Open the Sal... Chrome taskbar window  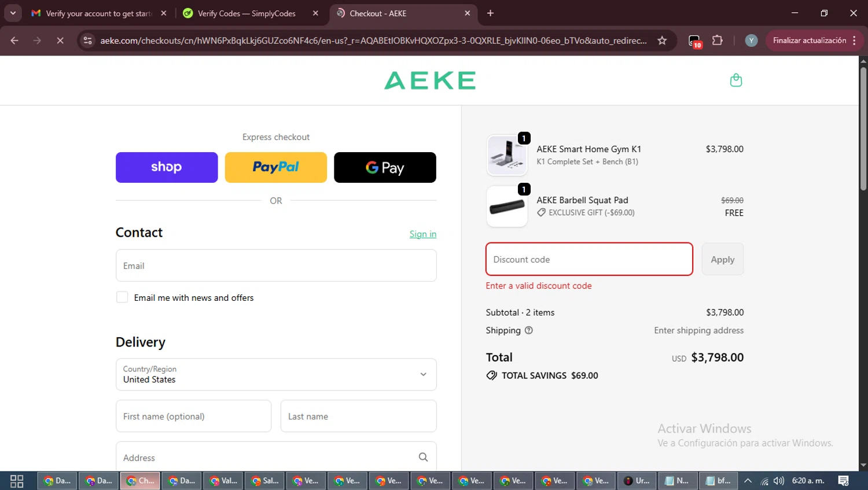coord(264,481)
